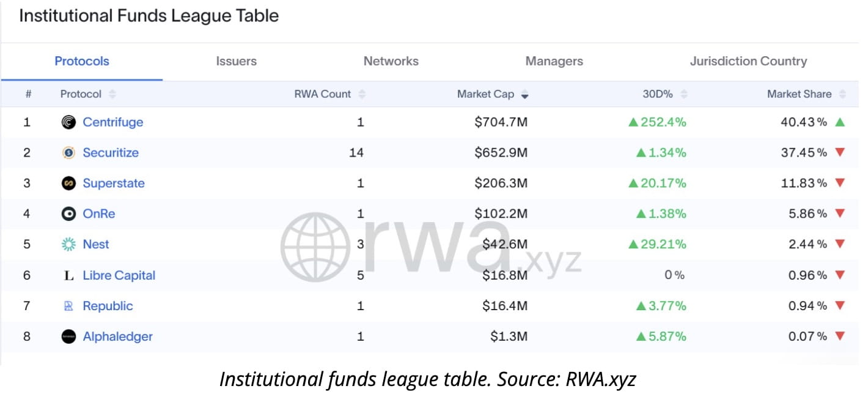Toggle sorting on Market Share column

pos(842,95)
